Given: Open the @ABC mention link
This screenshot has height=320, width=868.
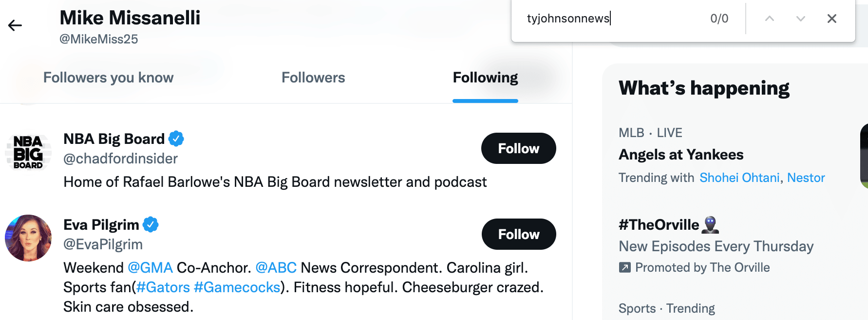Looking at the screenshot, I should tap(276, 268).
